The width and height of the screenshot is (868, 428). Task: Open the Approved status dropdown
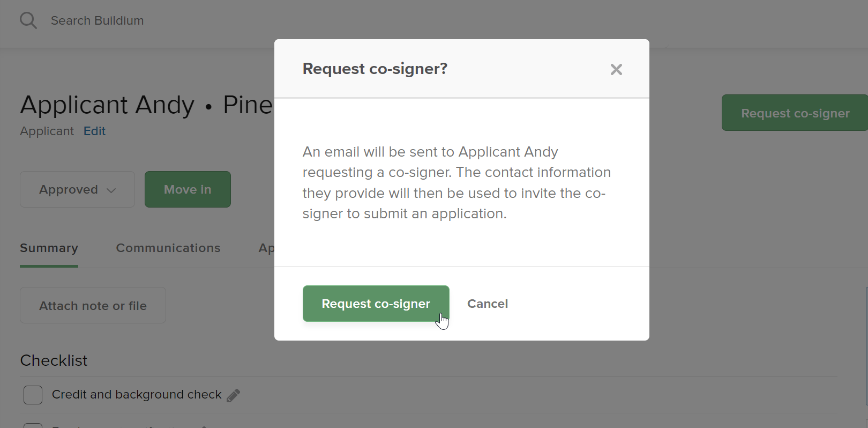pos(77,189)
